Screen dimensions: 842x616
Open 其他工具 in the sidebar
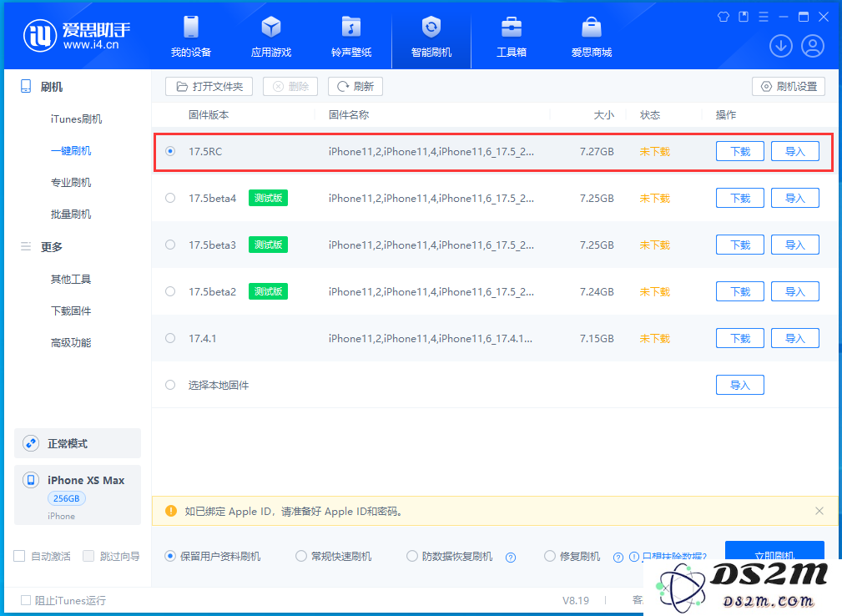(71, 280)
